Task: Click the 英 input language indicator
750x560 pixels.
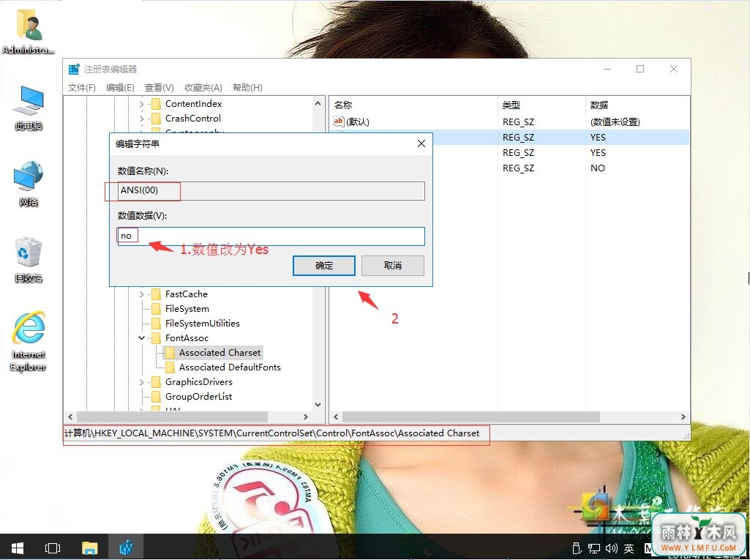Action: 629,548
